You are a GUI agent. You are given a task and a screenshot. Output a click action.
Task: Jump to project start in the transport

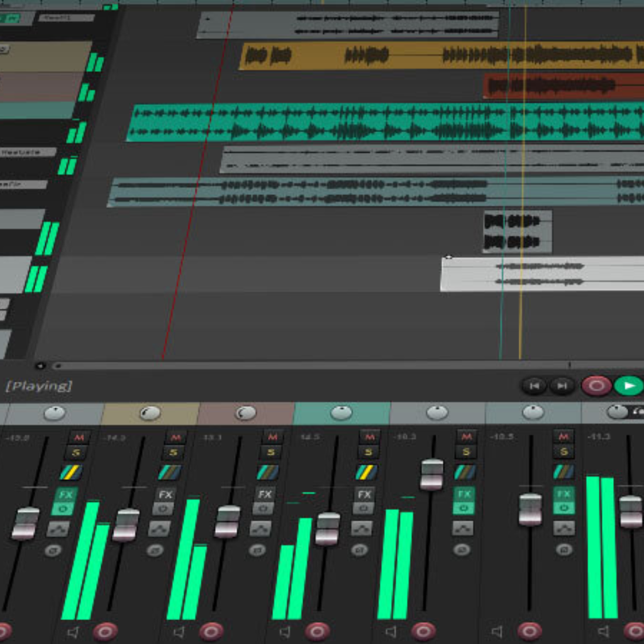pyautogui.click(x=533, y=386)
